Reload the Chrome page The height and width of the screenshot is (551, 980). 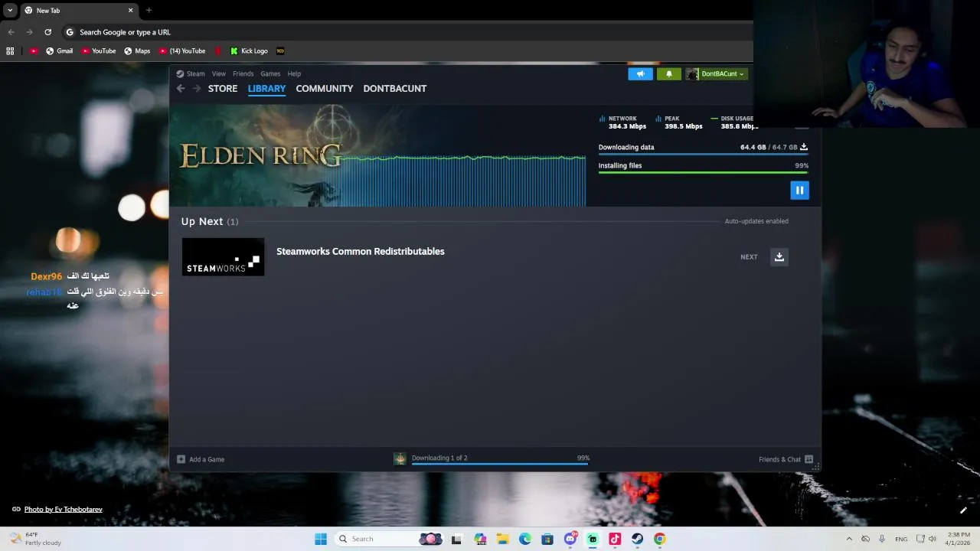[47, 32]
